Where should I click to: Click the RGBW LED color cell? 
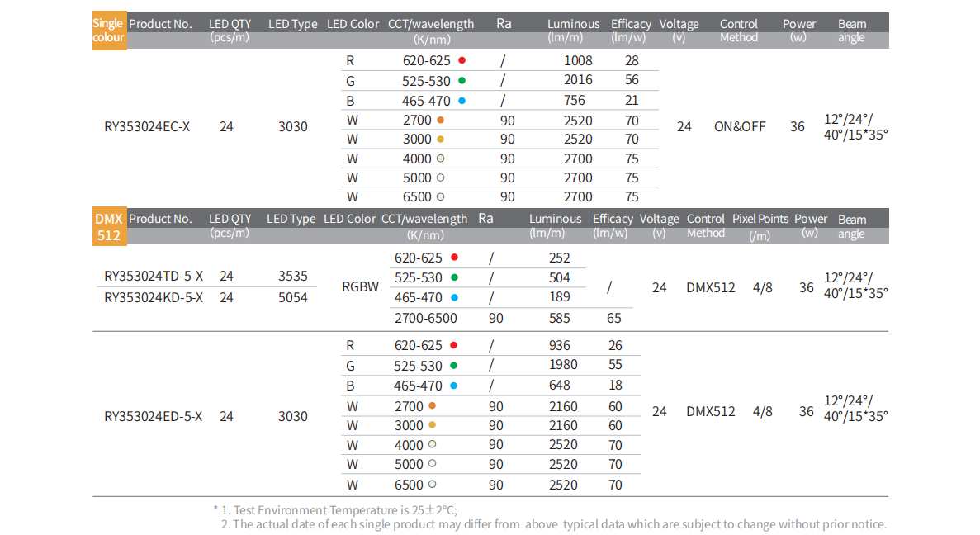360,287
